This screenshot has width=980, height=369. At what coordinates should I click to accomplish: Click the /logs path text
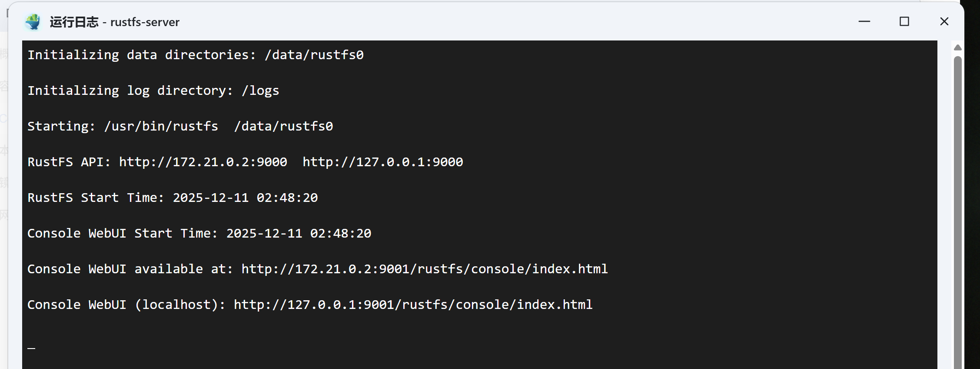coord(260,91)
